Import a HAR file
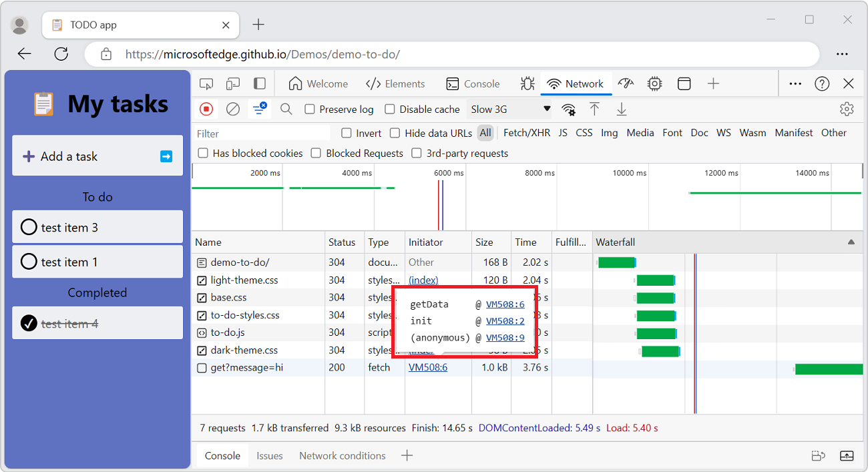 click(x=594, y=109)
